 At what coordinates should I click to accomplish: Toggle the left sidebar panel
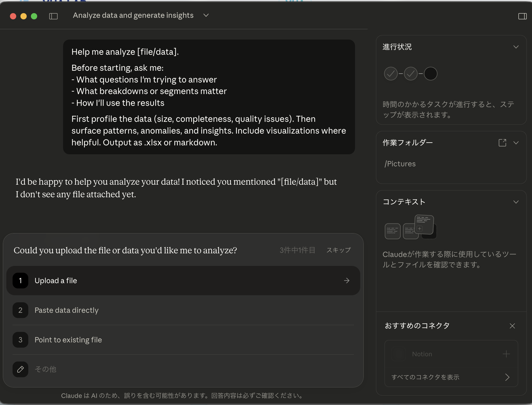[x=53, y=16]
